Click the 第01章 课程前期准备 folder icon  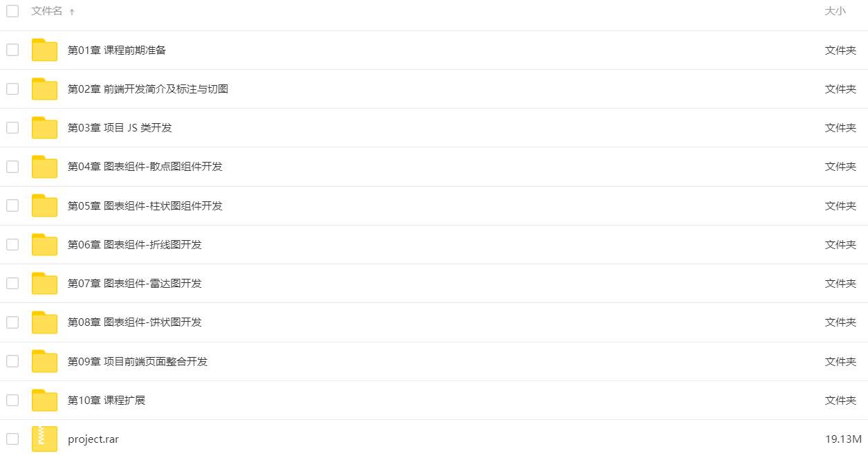pyautogui.click(x=44, y=50)
